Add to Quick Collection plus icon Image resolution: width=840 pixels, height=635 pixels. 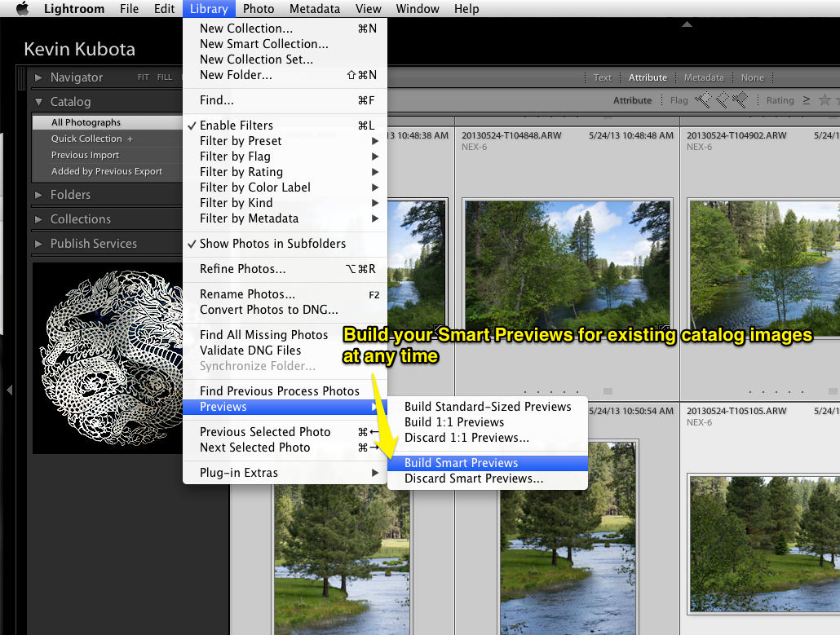(130, 139)
